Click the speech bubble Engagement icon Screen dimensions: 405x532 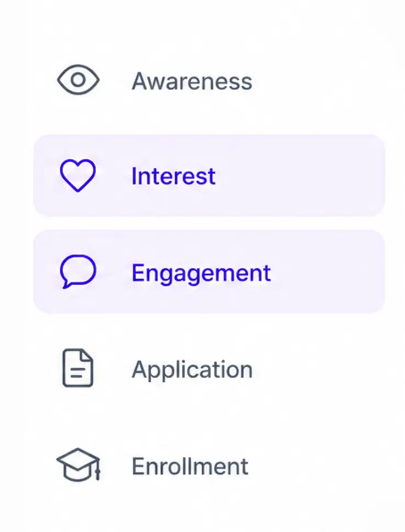[x=78, y=271]
